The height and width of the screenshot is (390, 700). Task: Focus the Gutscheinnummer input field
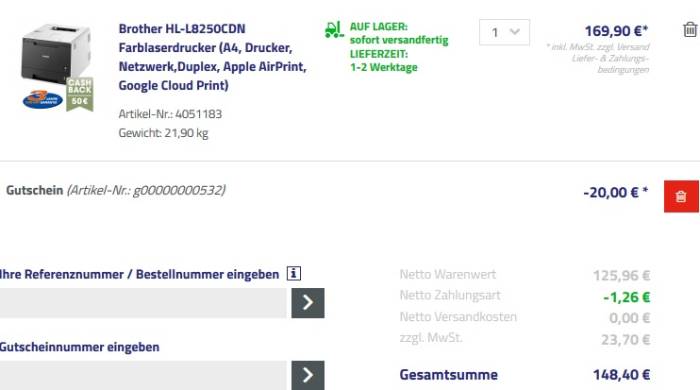pyautogui.click(x=143, y=375)
